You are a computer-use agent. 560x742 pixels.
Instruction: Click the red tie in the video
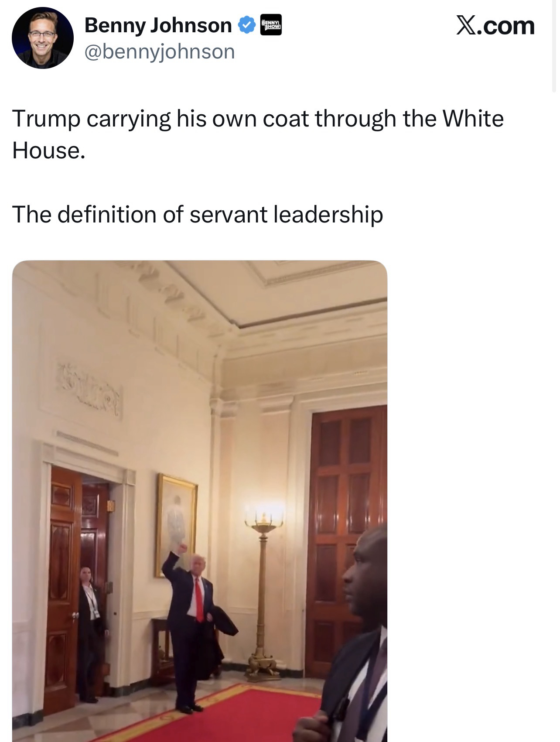point(198,599)
